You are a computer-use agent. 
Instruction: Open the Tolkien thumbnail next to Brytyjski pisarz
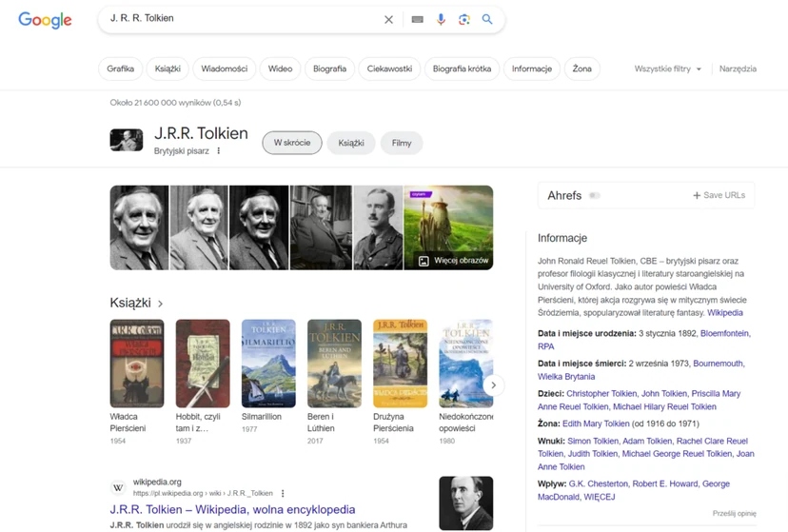click(127, 140)
